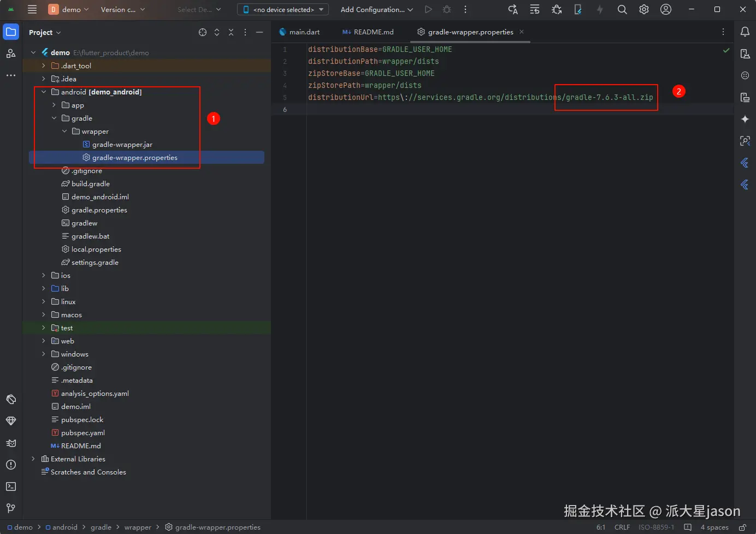Open Logcat tool window icon

11,443
